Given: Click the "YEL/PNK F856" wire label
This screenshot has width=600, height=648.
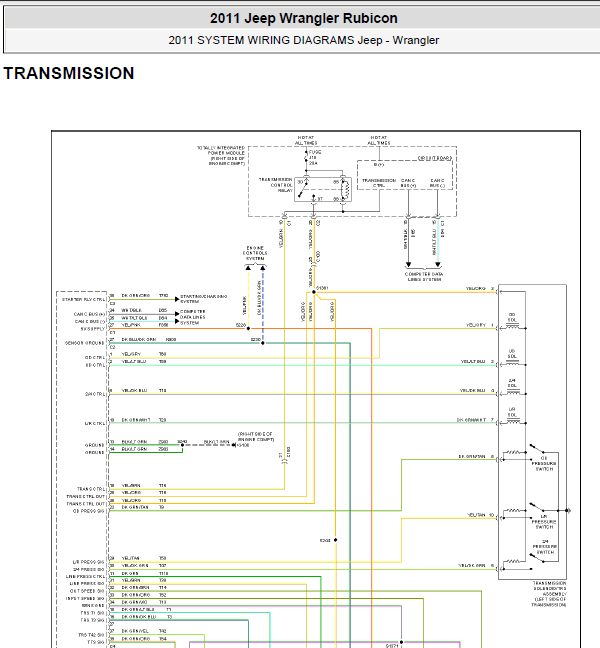Looking at the screenshot, I should click(x=145, y=325).
